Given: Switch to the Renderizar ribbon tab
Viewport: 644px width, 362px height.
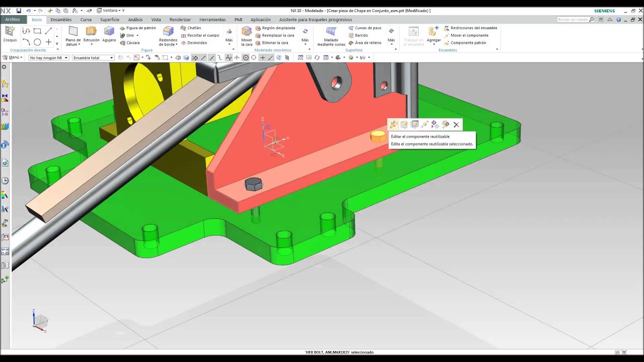Looking at the screenshot, I should (x=180, y=20).
